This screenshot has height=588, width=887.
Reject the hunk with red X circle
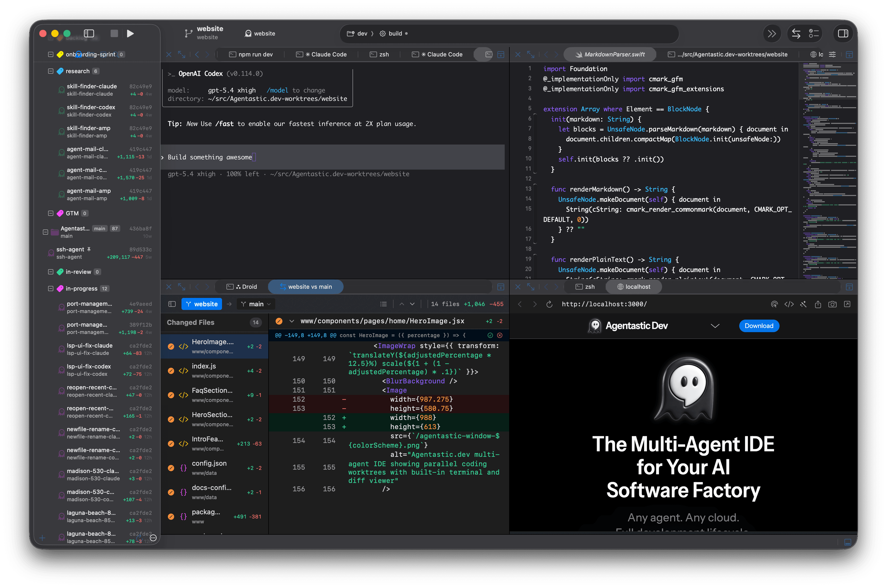pyautogui.click(x=499, y=335)
